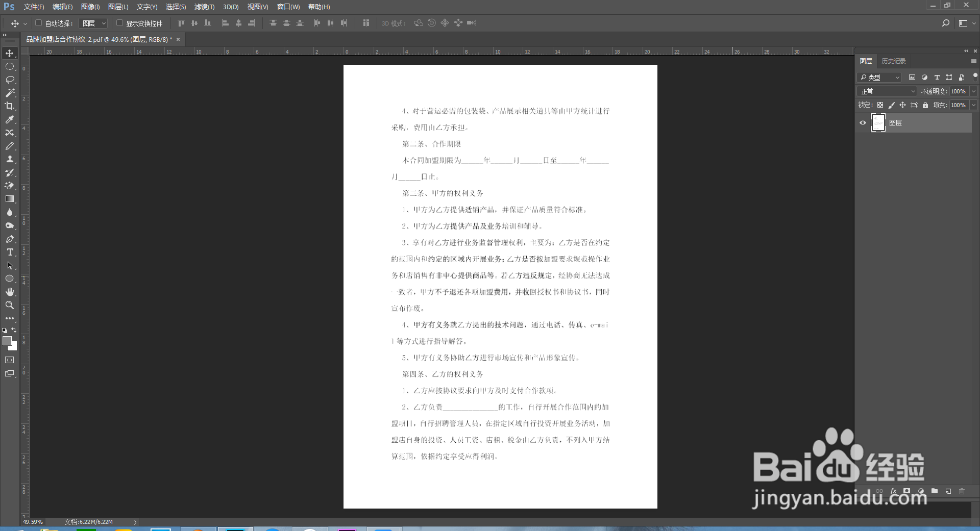Open the blend mode 正常 dropdown
Screen dimensions: 980x531
coord(886,91)
